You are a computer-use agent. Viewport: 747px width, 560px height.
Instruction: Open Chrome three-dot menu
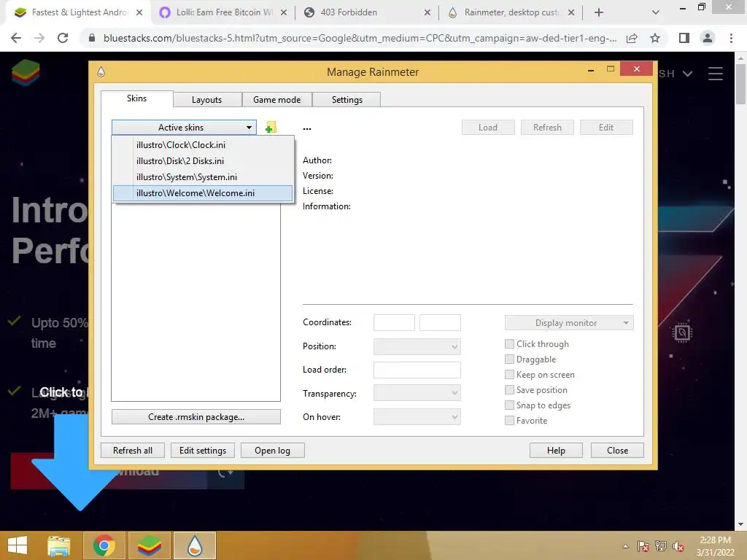pyautogui.click(x=731, y=38)
